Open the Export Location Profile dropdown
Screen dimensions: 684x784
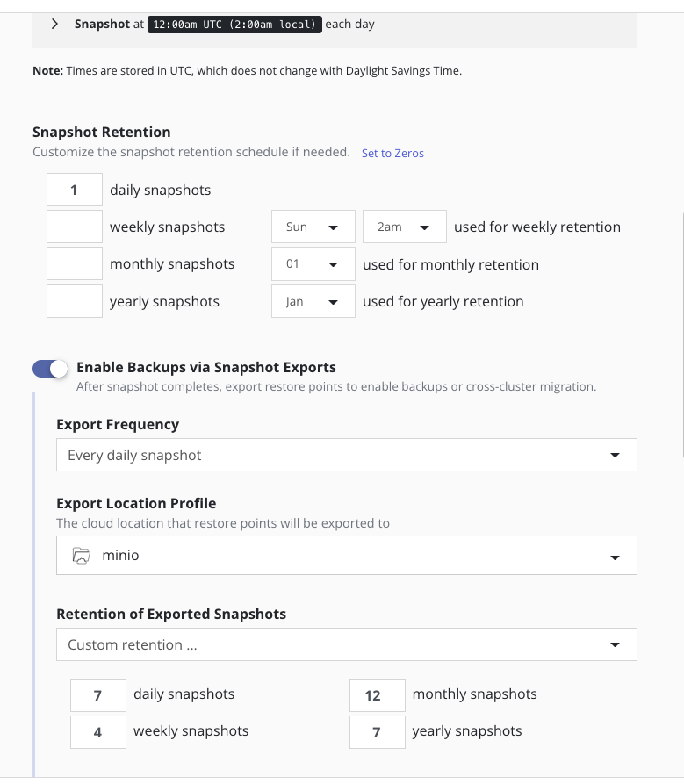tap(346, 556)
